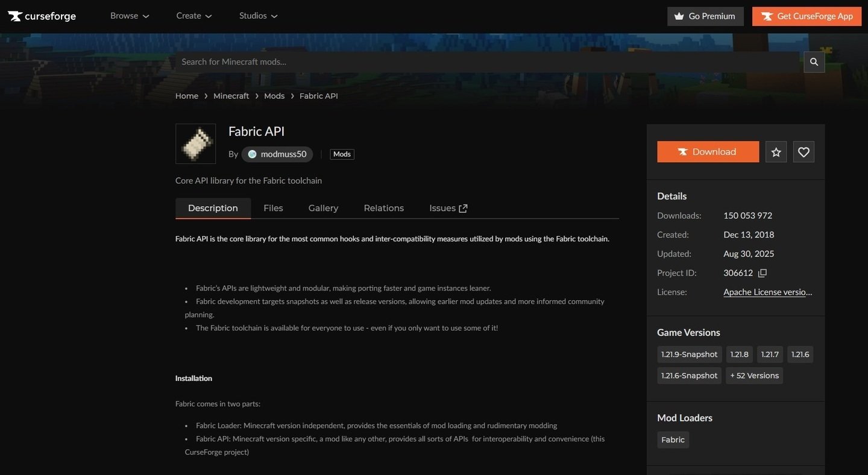
Task: Focus the Search for Minecraft mods field
Action: (489, 62)
